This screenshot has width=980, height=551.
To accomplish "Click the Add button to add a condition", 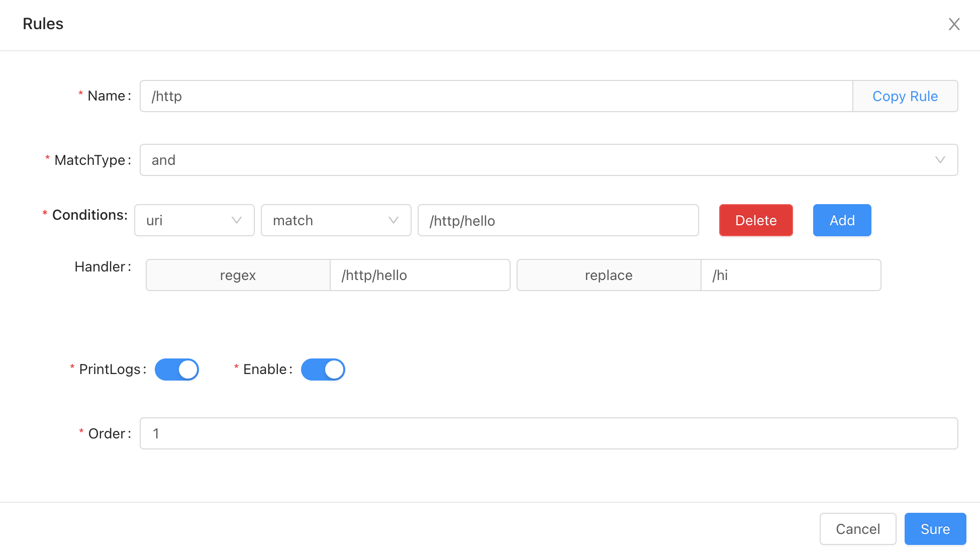I will [842, 220].
